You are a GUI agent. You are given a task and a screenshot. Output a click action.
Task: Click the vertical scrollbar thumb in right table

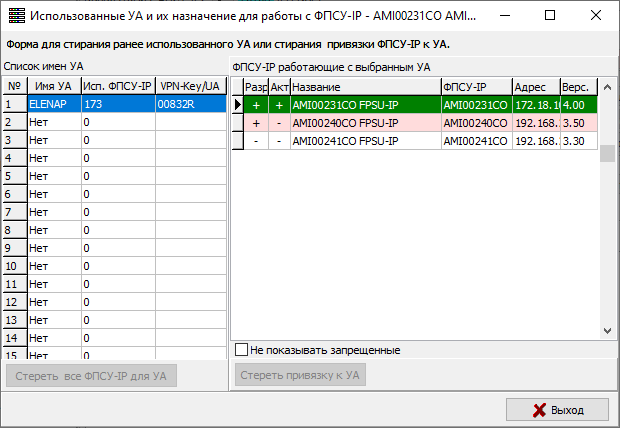pyautogui.click(x=606, y=153)
